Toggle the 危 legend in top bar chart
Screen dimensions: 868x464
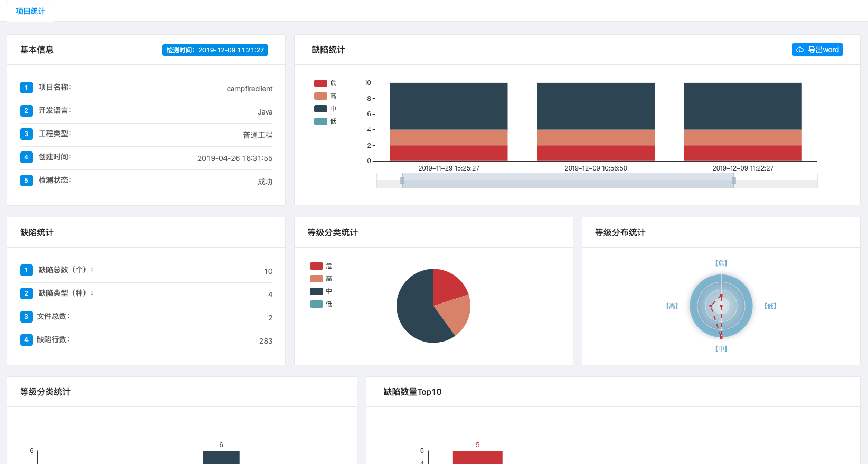point(325,83)
